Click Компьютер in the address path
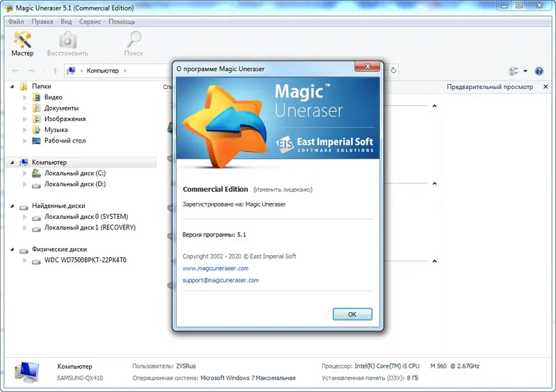The image size is (556, 392). click(103, 71)
